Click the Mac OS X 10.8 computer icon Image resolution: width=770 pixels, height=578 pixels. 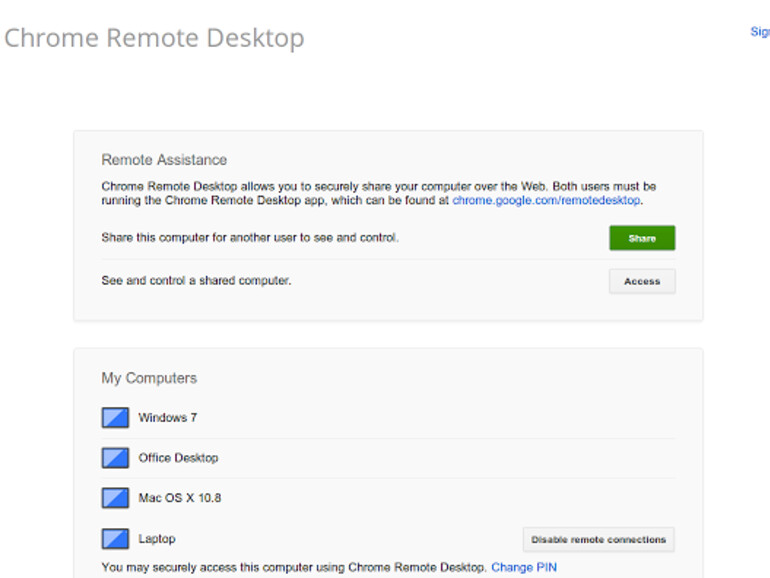click(115, 498)
